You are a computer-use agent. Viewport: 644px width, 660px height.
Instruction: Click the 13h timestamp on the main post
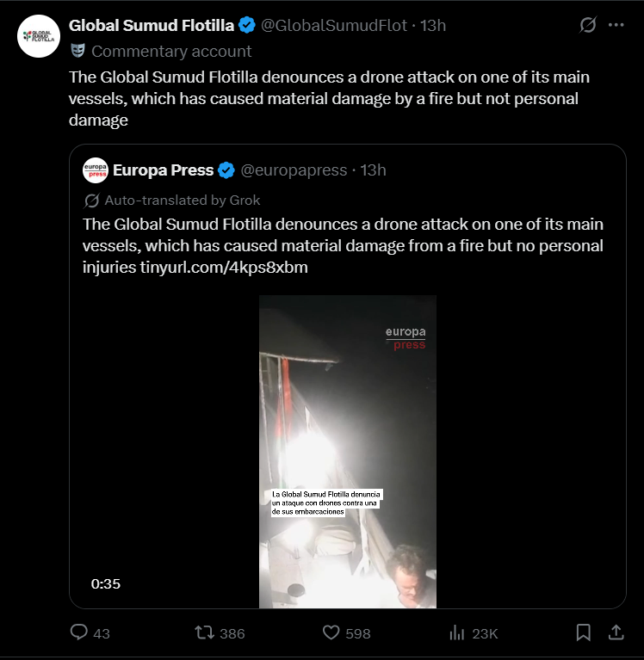pos(433,25)
